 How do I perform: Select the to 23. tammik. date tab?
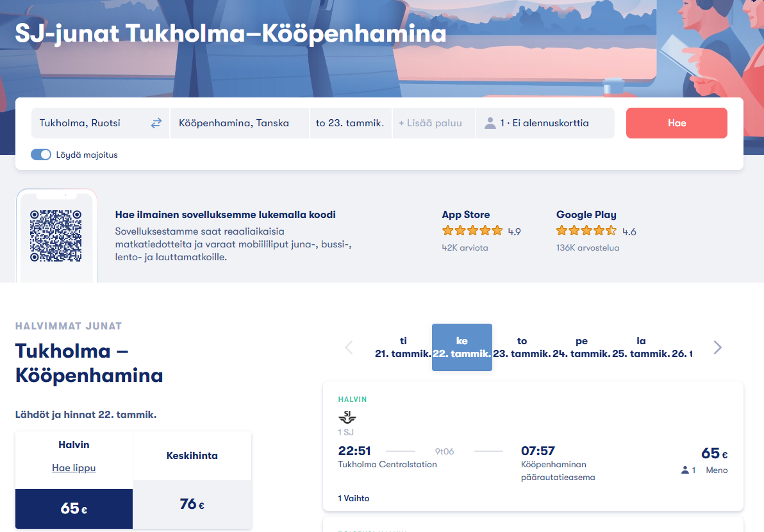pyautogui.click(x=522, y=347)
